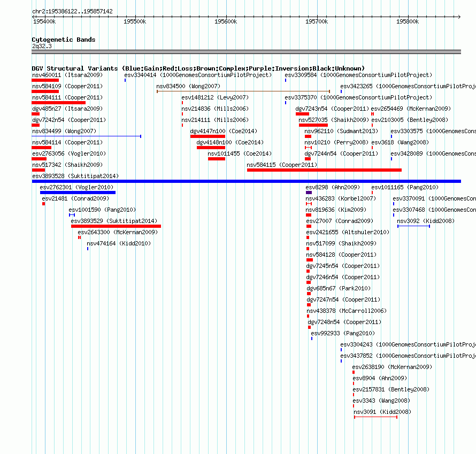Click the long blue esv3893528 gain bar
This screenshot has width=476, height=454.
tap(246, 181)
